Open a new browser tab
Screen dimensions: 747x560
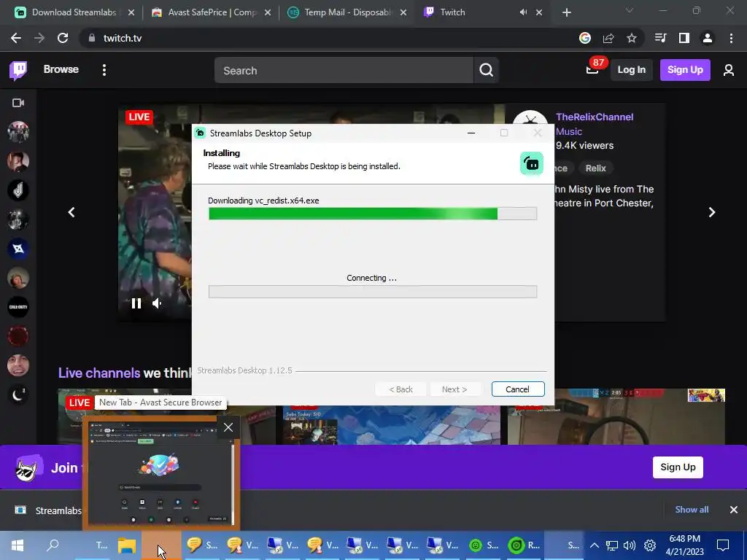[x=566, y=12]
